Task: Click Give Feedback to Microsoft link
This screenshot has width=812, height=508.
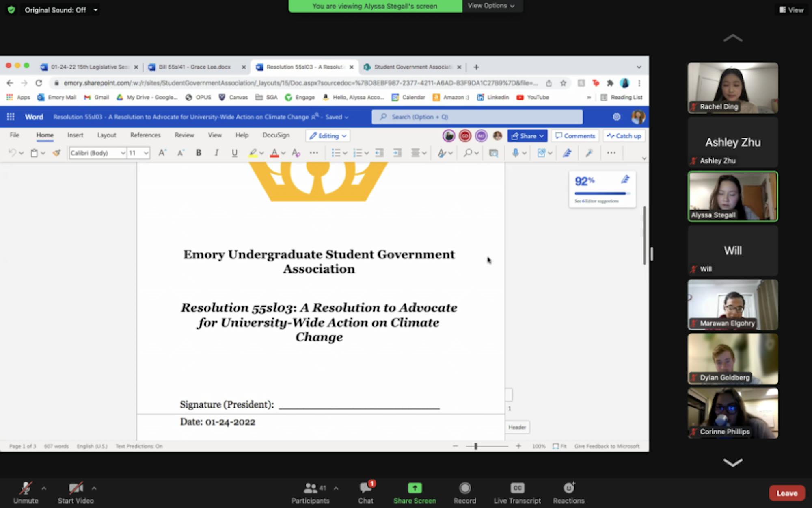Action: click(x=607, y=446)
